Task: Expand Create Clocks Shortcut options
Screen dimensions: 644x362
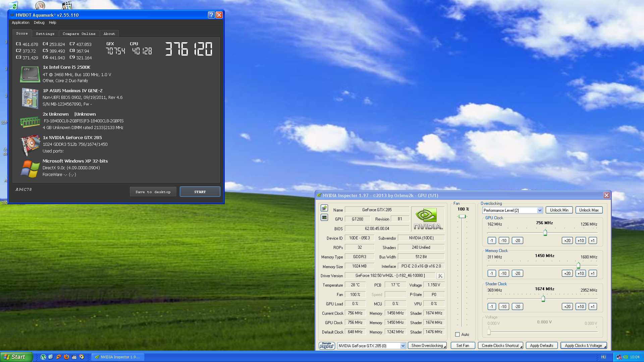Action: pyautogui.click(x=500, y=346)
